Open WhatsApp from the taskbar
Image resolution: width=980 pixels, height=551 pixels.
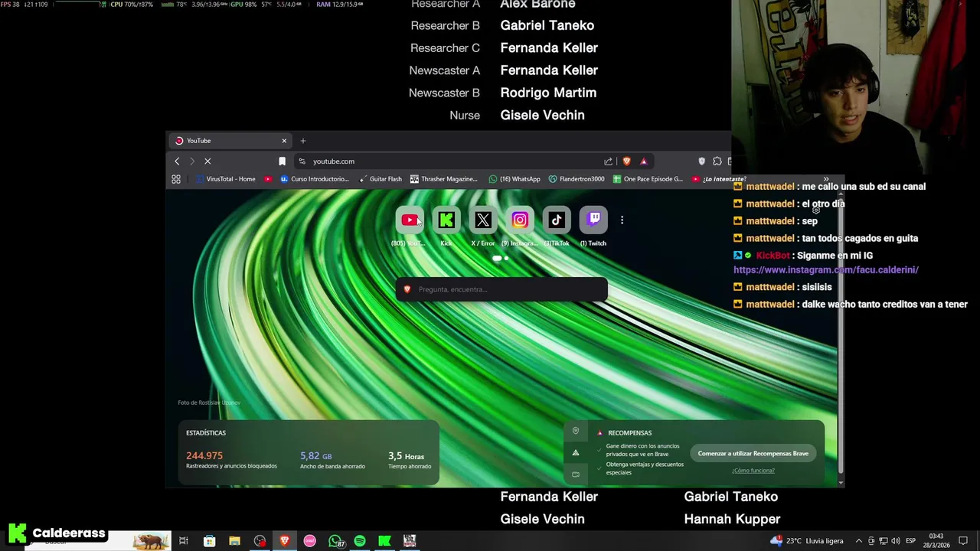tap(335, 541)
